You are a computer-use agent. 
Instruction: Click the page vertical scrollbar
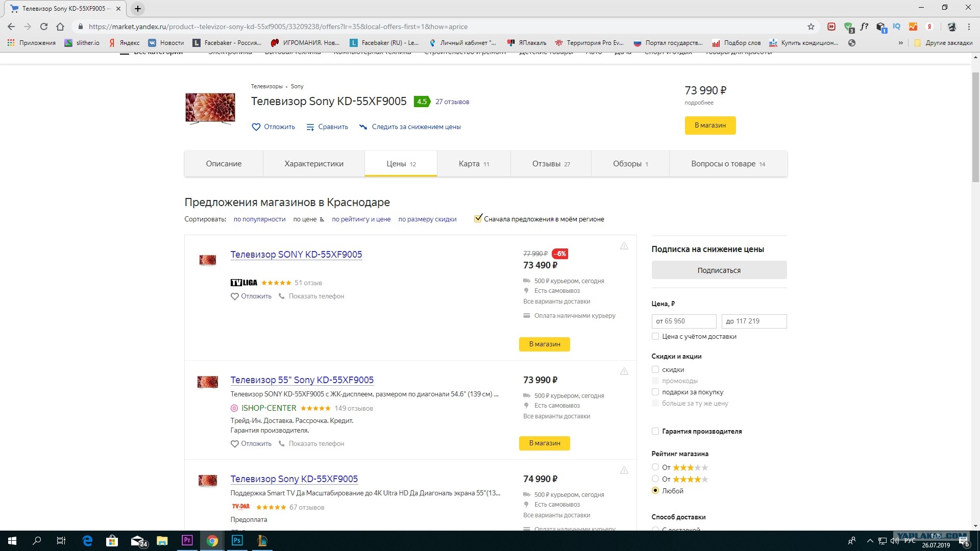coord(975,128)
